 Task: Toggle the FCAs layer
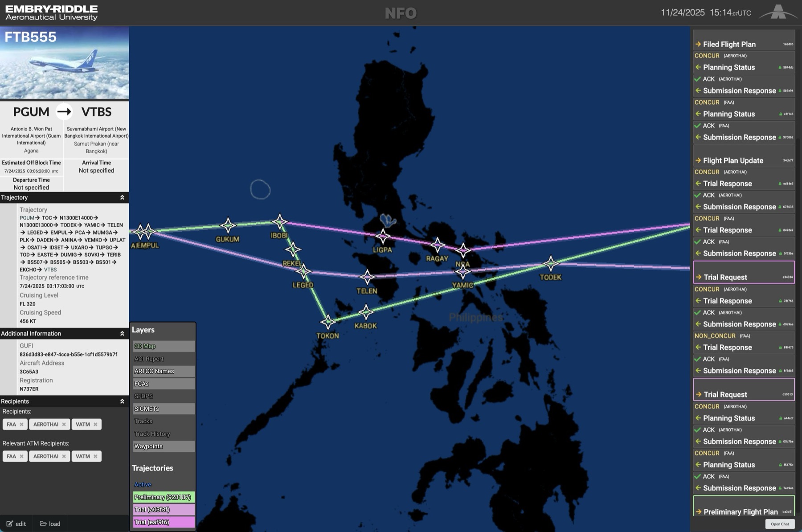tap(164, 384)
